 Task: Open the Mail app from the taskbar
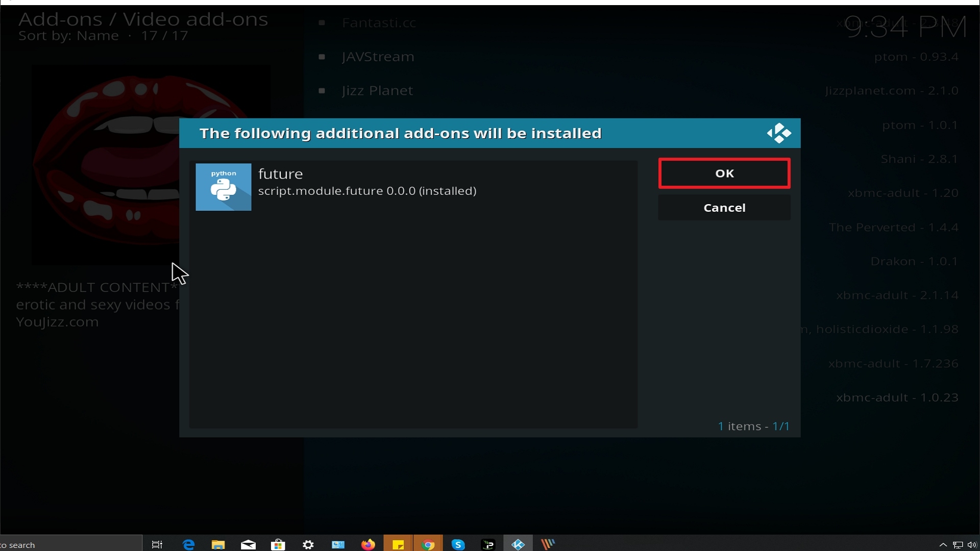click(x=249, y=544)
